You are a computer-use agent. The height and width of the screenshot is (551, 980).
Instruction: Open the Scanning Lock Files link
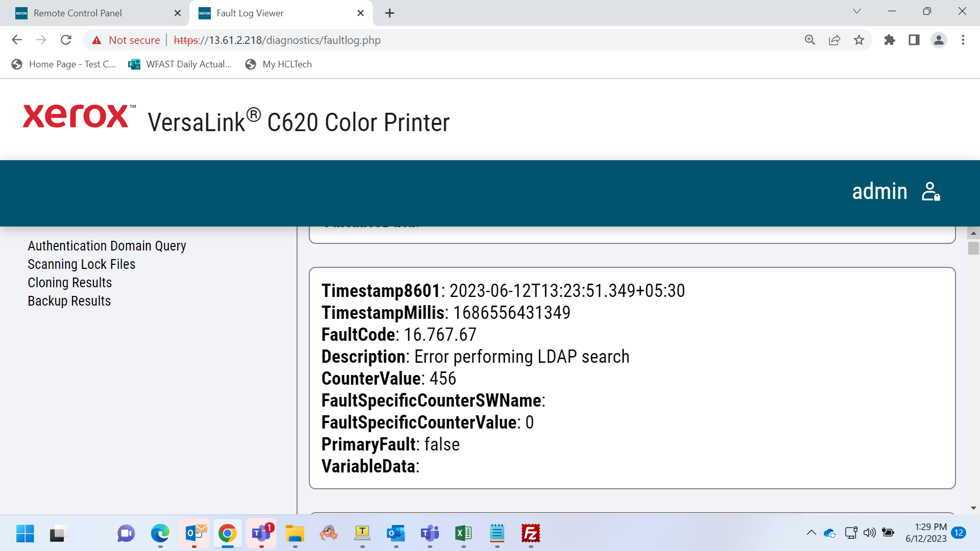pos(82,264)
